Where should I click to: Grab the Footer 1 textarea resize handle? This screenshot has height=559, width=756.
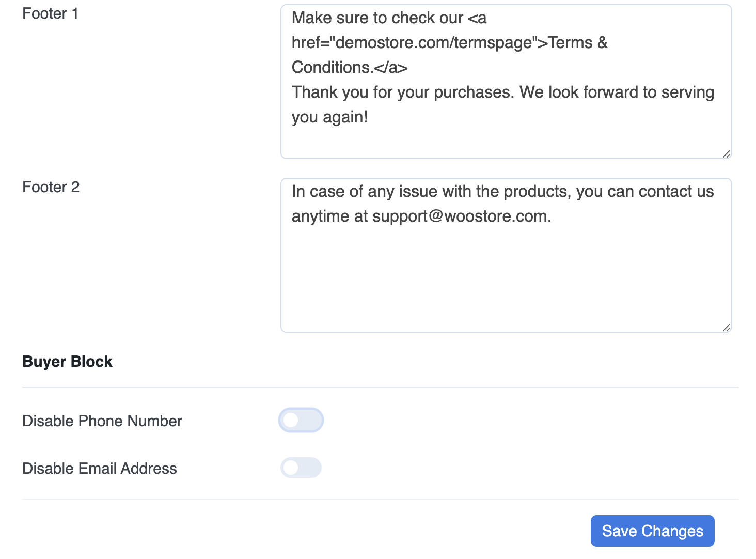pos(726,153)
